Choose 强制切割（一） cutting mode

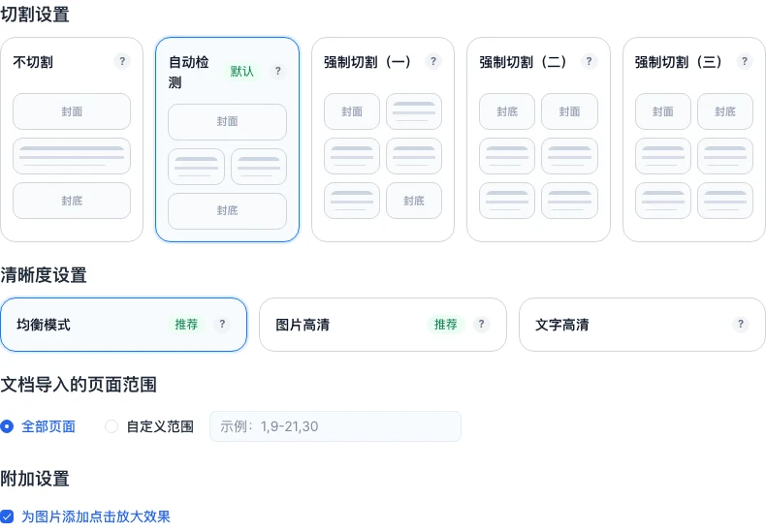click(x=383, y=140)
